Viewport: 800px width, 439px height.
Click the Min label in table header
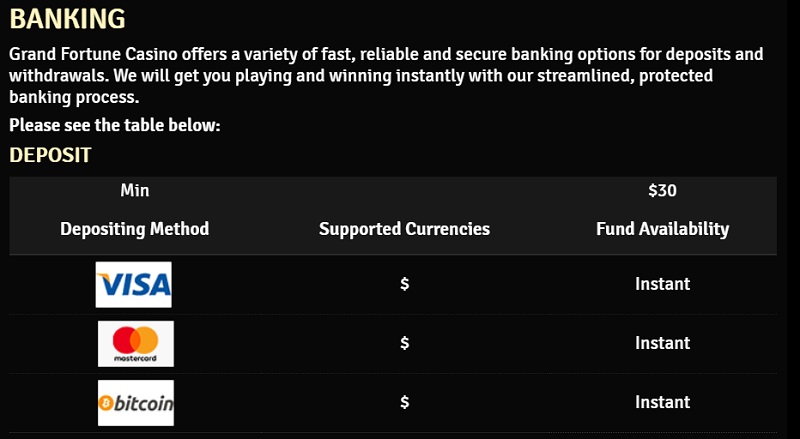135,190
